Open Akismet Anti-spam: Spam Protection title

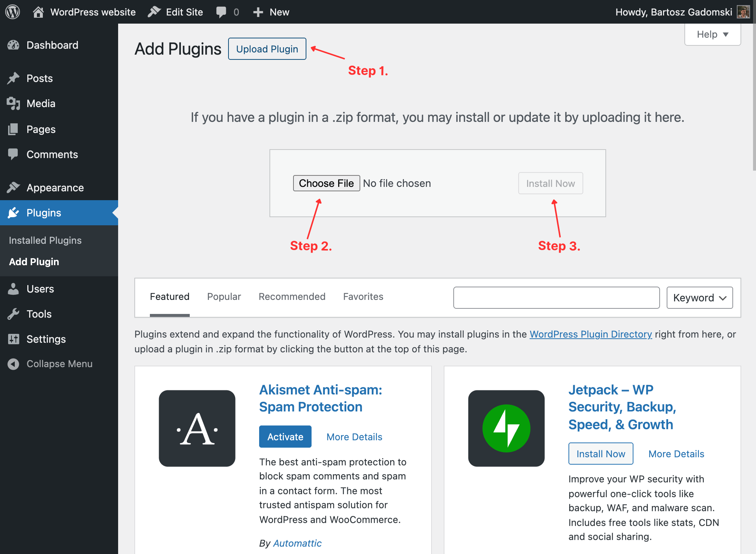click(320, 398)
